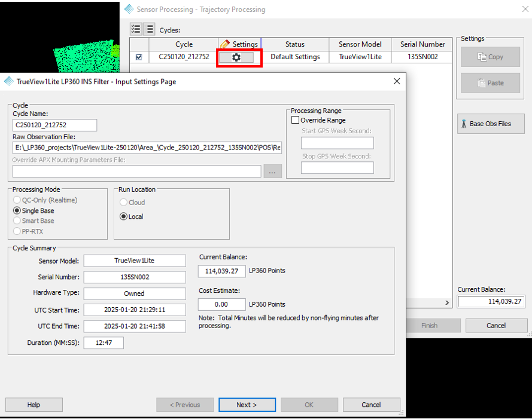Image resolution: width=532 pixels, height=419 pixels.
Task: Click the Serial Number field in Cycle Summary
Action: pos(135,277)
